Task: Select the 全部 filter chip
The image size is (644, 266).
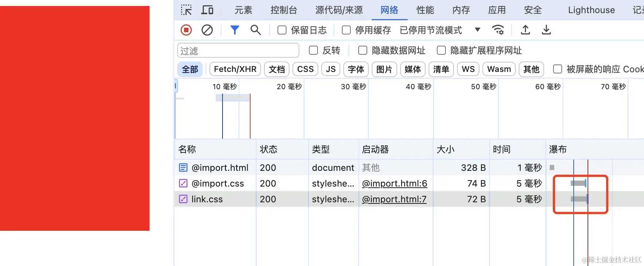Action: click(190, 69)
